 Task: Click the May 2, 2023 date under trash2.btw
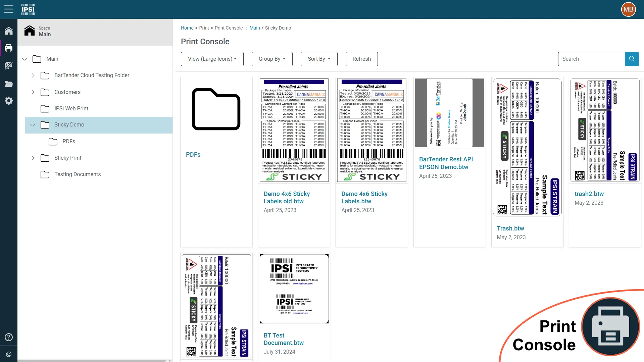(589, 203)
